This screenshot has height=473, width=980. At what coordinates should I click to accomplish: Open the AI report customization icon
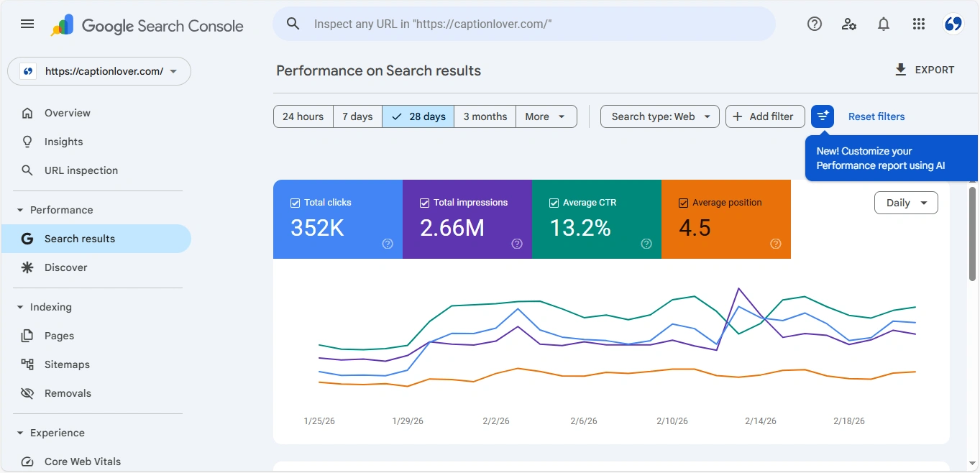822,116
